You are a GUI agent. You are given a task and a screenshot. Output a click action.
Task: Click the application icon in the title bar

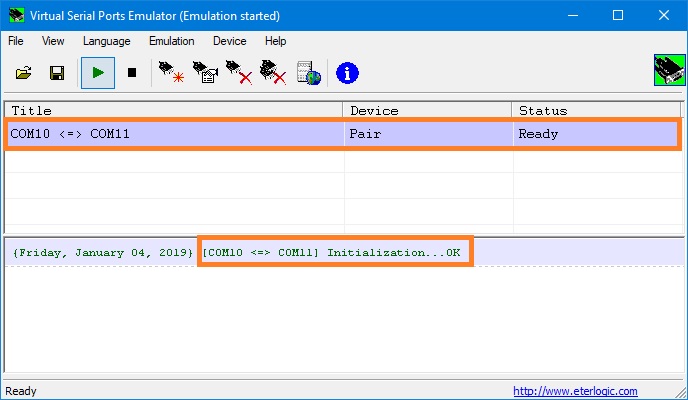click(17, 15)
